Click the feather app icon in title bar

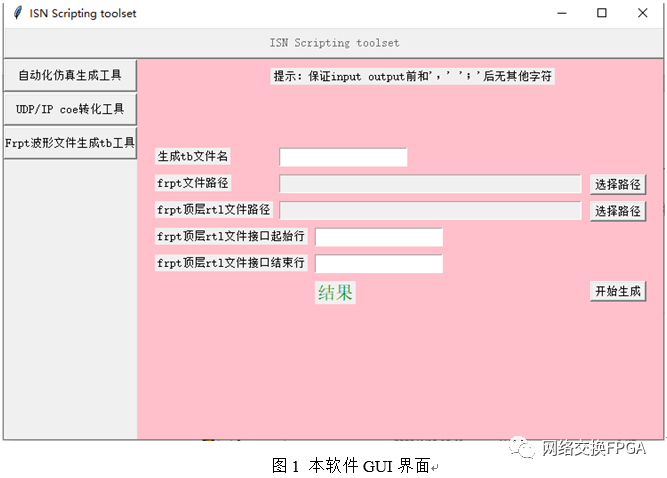coord(17,13)
